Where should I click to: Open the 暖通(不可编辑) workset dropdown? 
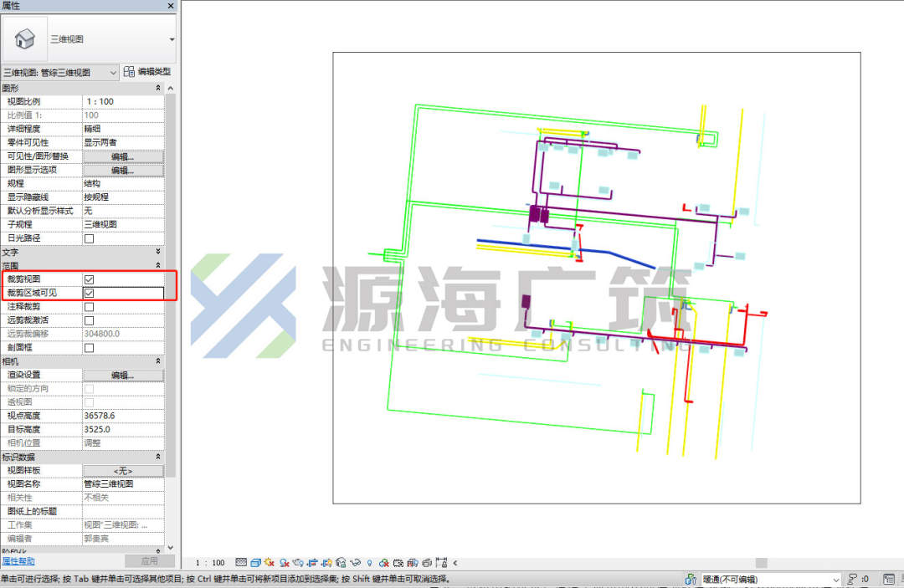pos(835,580)
